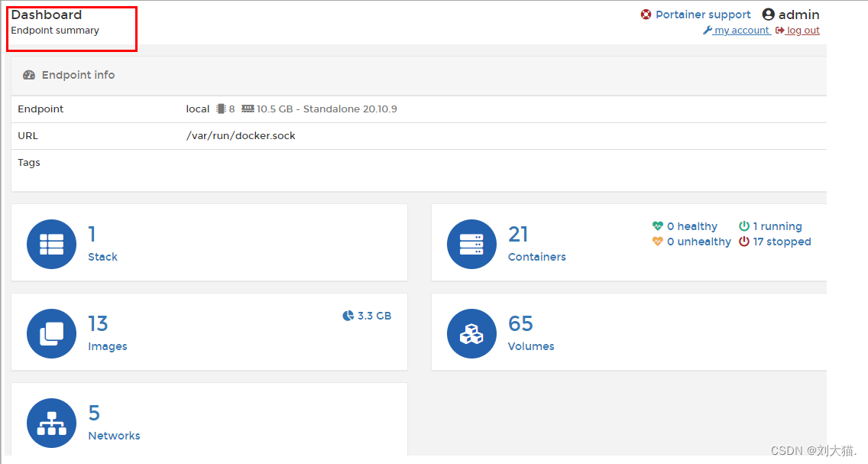
Task: Click the orange unhealthy heartbeat icon
Action: (x=658, y=242)
